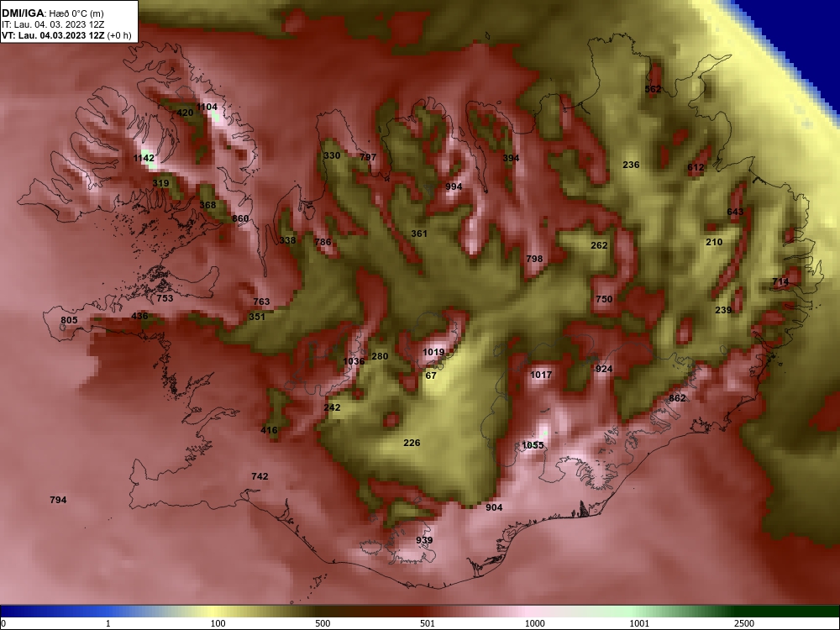840x630 pixels.
Task: Click the 797 value label
Action: (x=368, y=157)
